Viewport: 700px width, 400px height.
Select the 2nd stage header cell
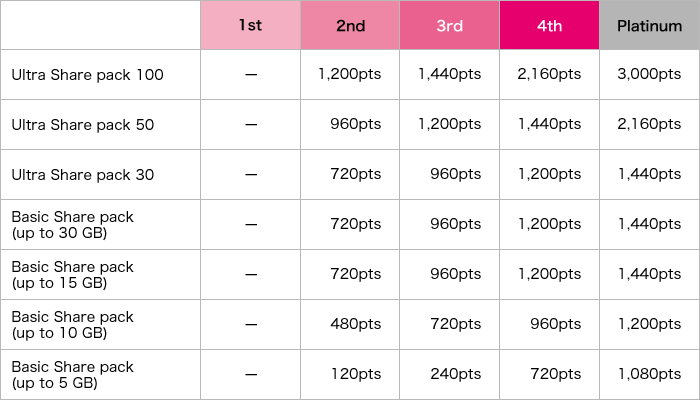tap(350, 25)
